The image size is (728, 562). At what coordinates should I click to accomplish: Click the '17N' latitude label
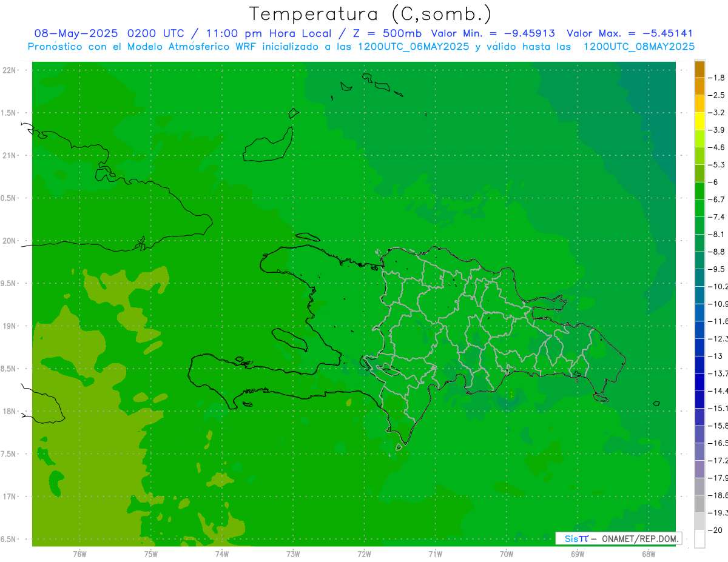click(x=10, y=497)
